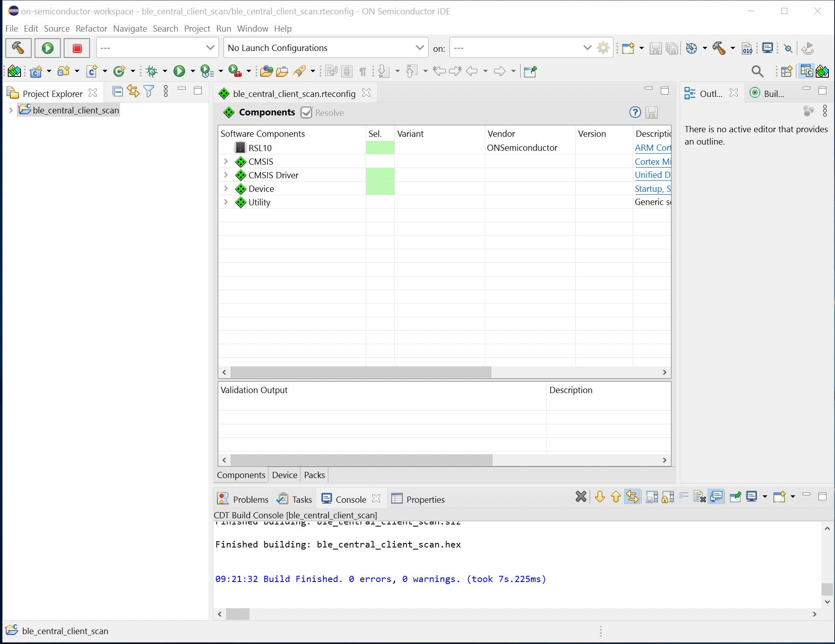Open the Project menu
The height and width of the screenshot is (644, 835).
[x=197, y=29]
